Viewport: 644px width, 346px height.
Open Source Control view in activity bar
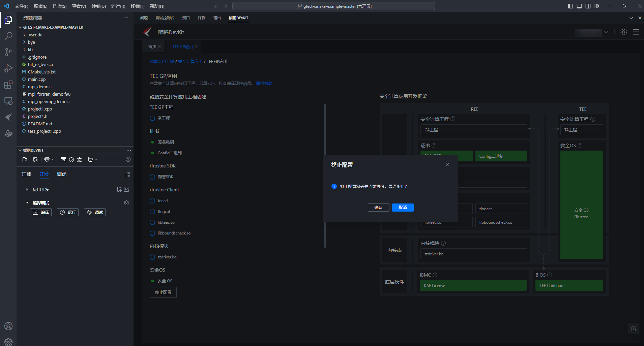[8, 52]
